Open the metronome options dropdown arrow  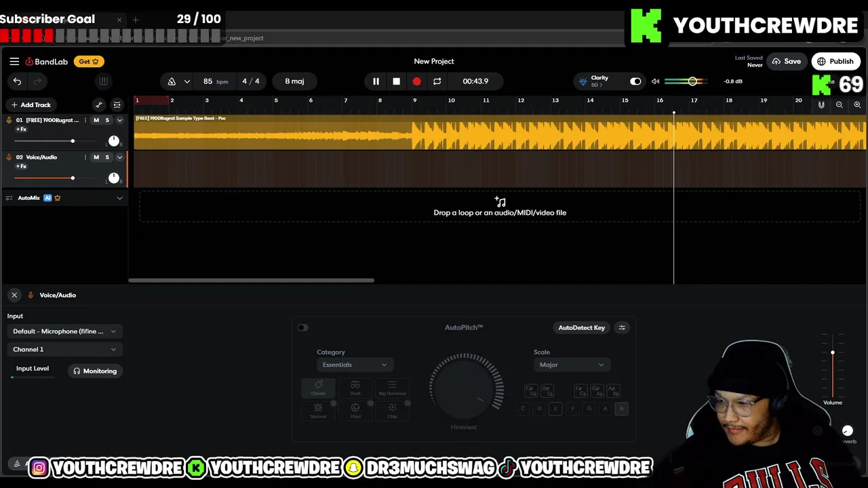(186, 81)
